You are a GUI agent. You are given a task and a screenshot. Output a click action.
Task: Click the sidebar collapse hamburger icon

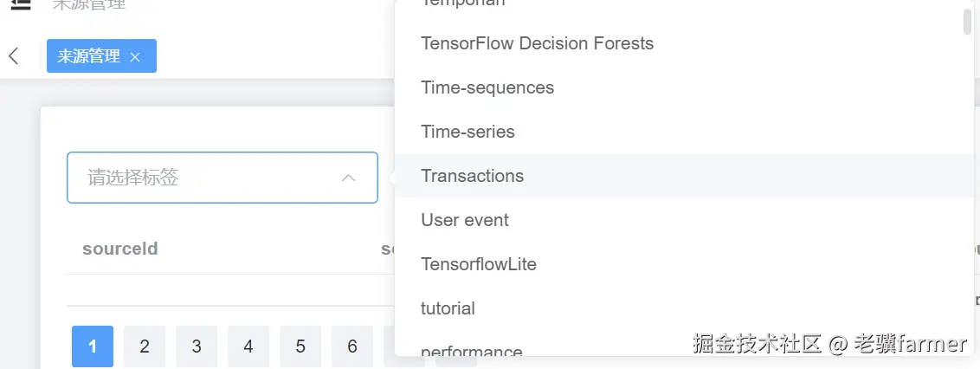[x=21, y=4]
